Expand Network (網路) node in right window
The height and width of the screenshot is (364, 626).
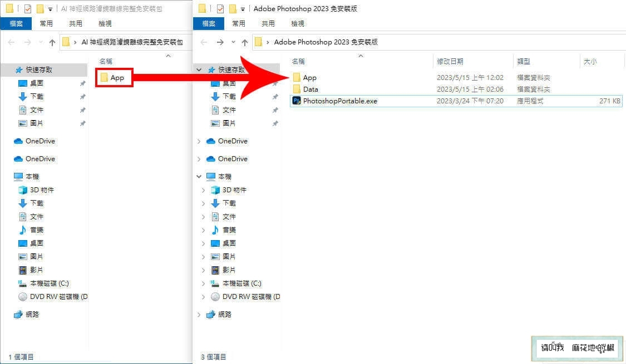coord(199,315)
